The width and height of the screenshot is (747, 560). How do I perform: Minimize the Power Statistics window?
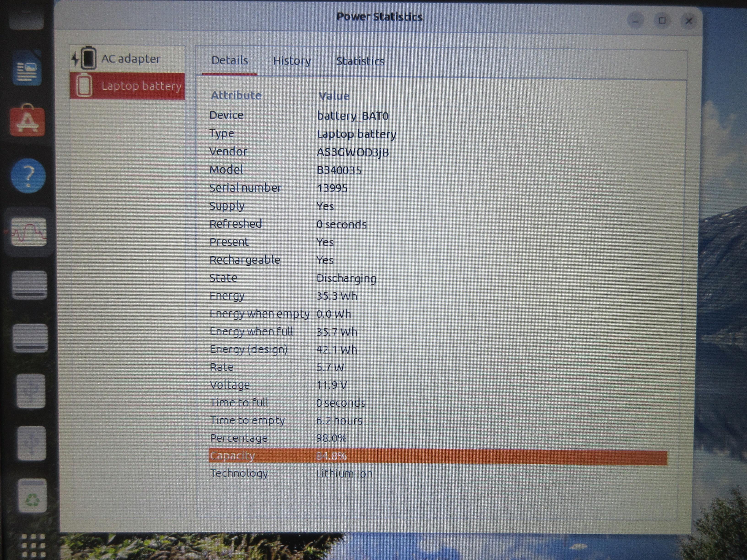[x=636, y=21]
